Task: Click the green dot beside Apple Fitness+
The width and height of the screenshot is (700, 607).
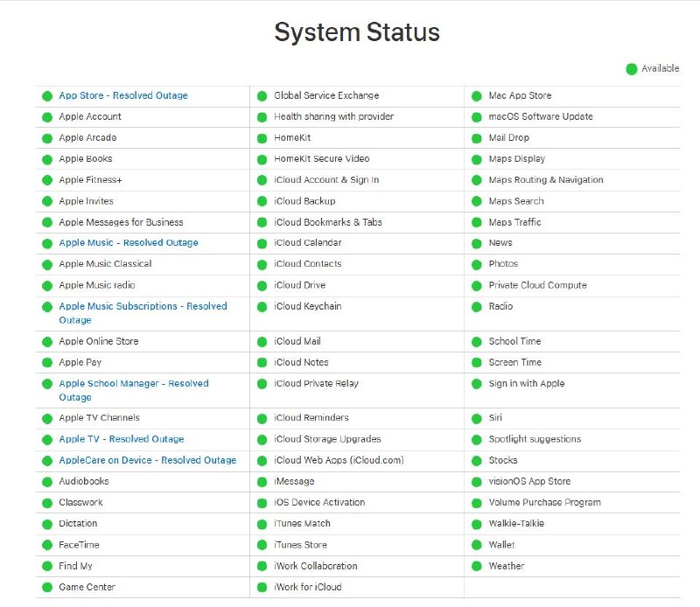Action: click(x=47, y=180)
